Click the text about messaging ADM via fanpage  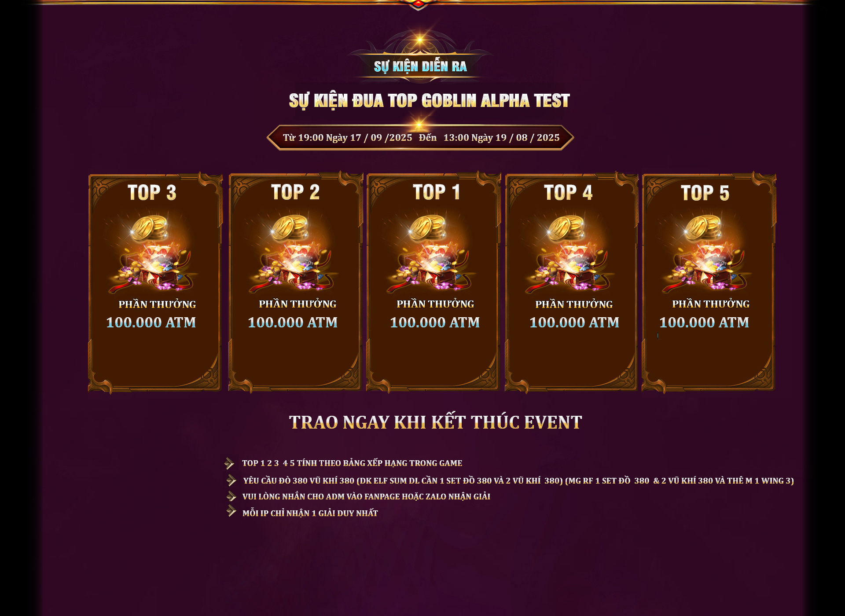[x=366, y=497]
